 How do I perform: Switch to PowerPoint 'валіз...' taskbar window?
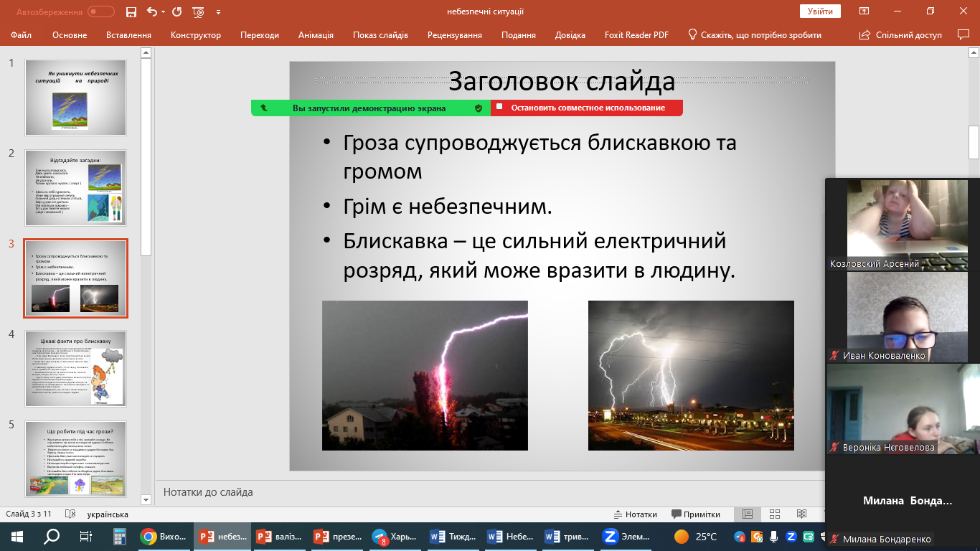281,537
